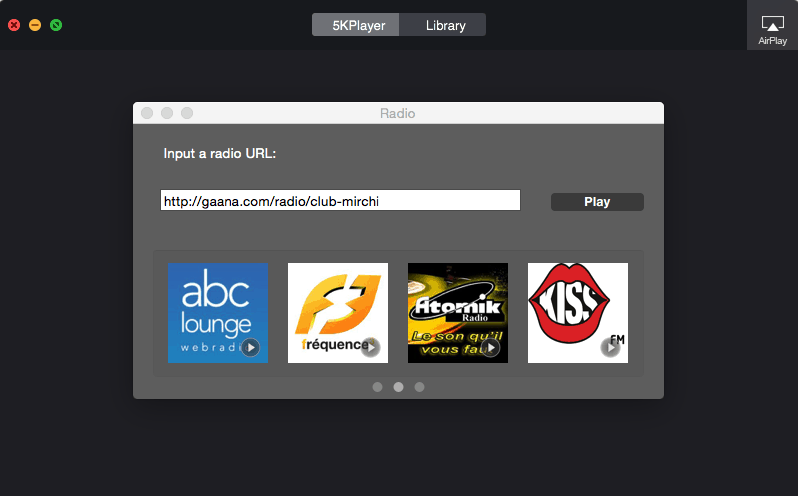Hit the play icon on Kiss FM
Screen dimensions: 798x496
point(610,347)
